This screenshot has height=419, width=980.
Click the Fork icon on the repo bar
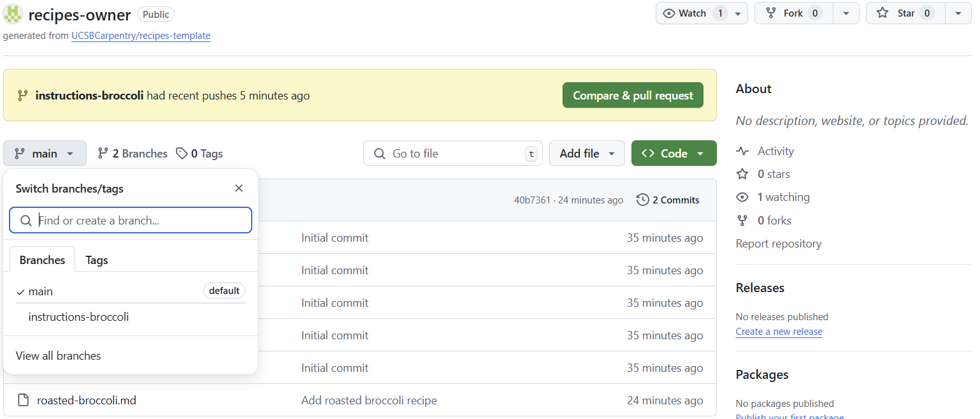(772, 13)
